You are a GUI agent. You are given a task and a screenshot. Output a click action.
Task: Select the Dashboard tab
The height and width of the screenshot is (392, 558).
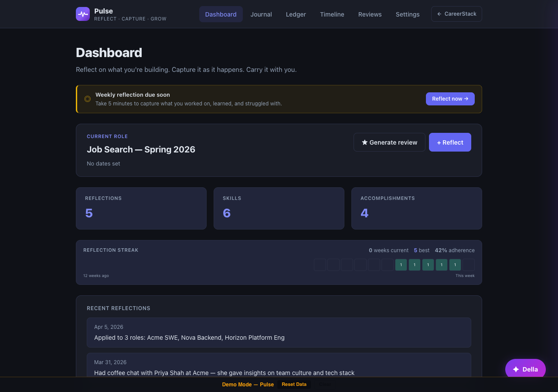click(x=221, y=14)
